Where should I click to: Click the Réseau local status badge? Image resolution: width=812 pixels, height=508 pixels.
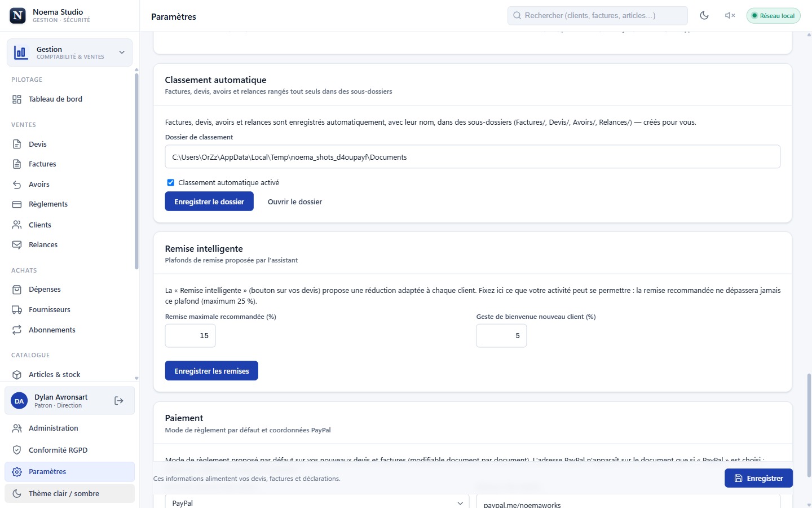coord(773,16)
